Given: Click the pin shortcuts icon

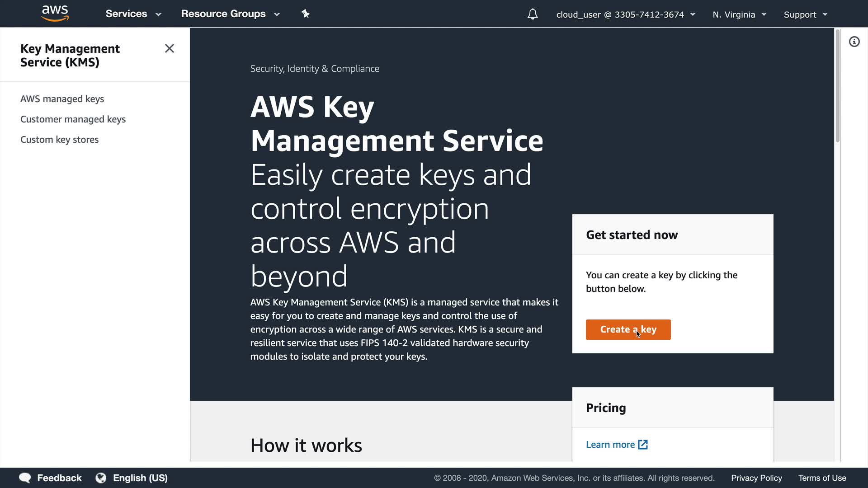Looking at the screenshot, I should 306,14.
